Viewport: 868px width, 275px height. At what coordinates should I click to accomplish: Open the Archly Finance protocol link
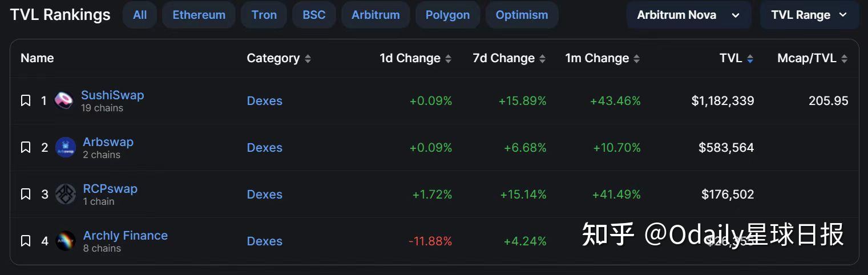[x=125, y=236]
